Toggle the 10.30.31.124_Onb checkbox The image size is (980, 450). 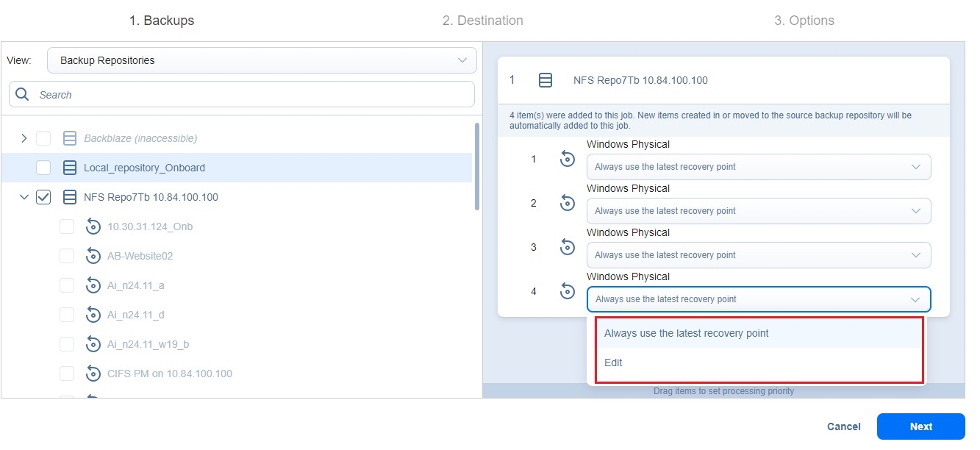67,226
